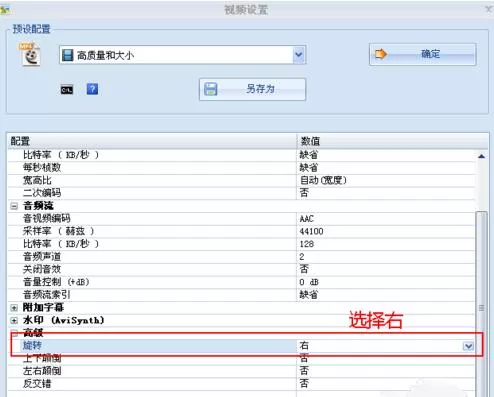Click the audio channel value 2
The height and width of the screenshot is (397, 494).
pos(302,257)
